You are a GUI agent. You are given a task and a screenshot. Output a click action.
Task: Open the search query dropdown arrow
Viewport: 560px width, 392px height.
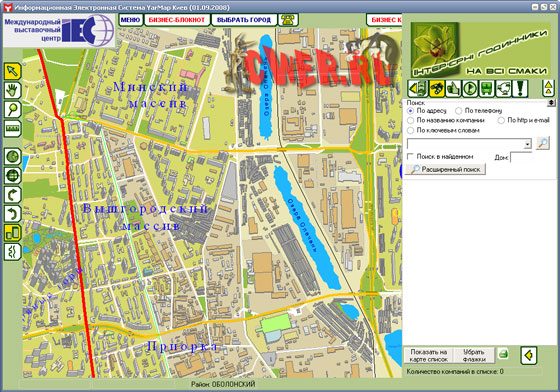pyautogui.click(x=528, y=144)
